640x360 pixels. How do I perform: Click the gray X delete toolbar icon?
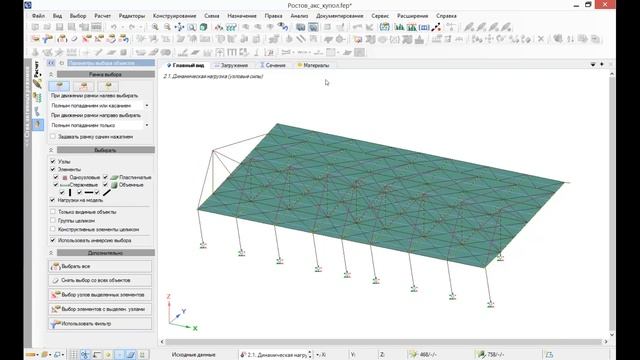pyautogui.click(x=541, y=39)
